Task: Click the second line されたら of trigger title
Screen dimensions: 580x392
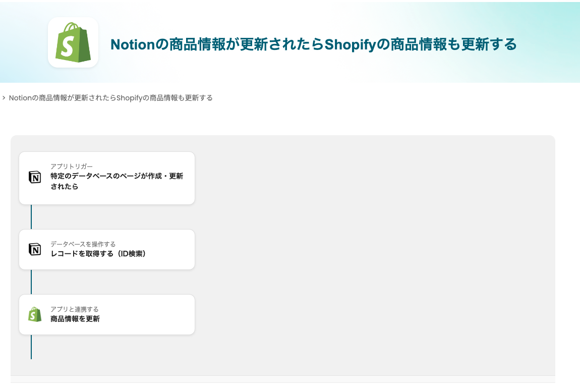Action: 65,187
